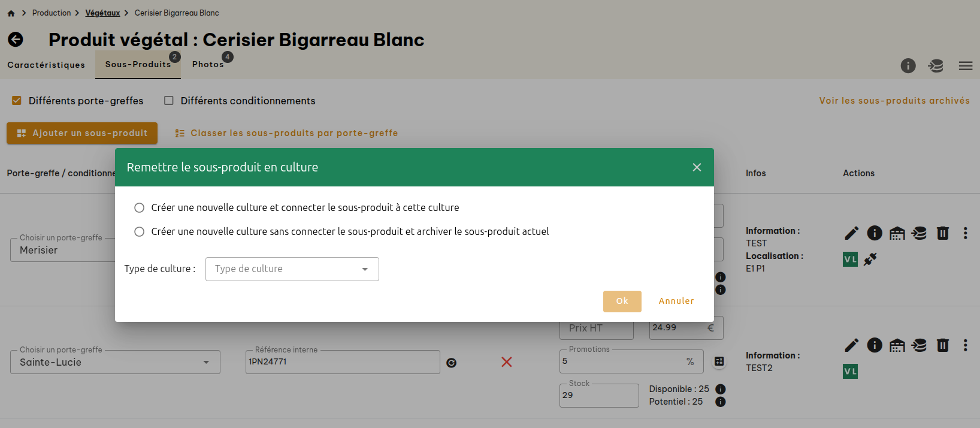The width and height of the screenshot is (980, 428).
Task: Open the warehouse icon in Merisier row
Action: coord(897,233)
